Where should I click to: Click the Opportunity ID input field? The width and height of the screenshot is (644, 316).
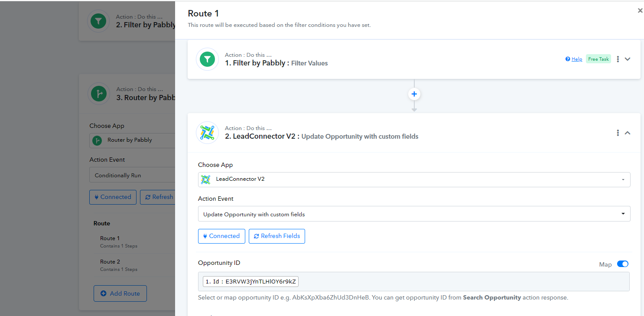pyautogui.click(x=414, y=282)
